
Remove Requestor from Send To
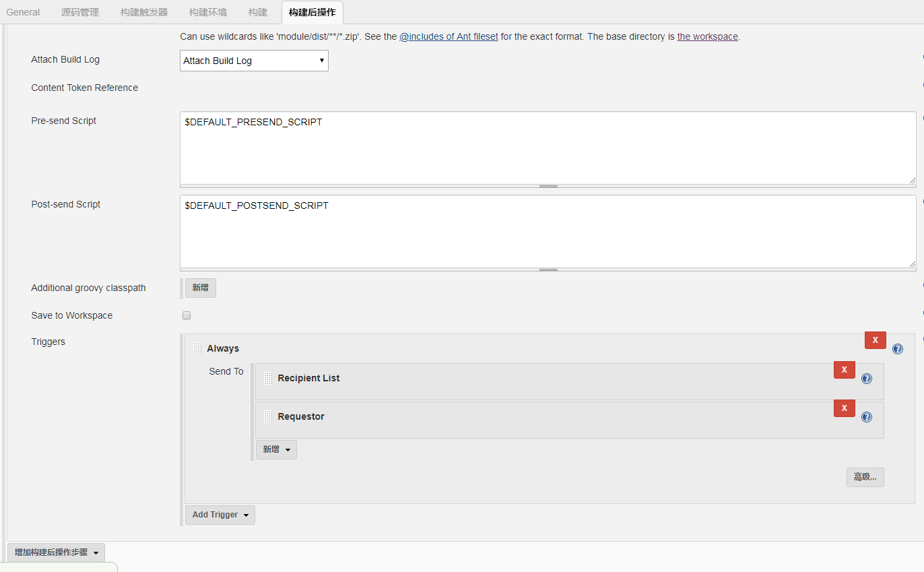844,408
